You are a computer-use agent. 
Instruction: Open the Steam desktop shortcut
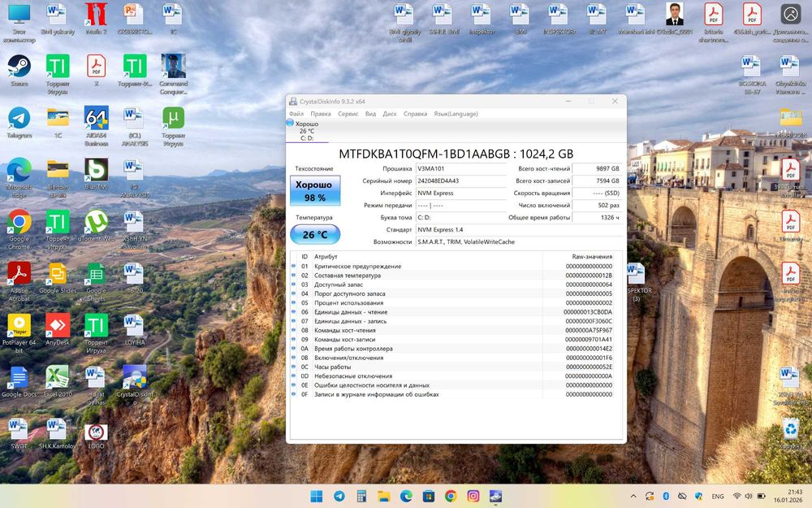(19, 71)
